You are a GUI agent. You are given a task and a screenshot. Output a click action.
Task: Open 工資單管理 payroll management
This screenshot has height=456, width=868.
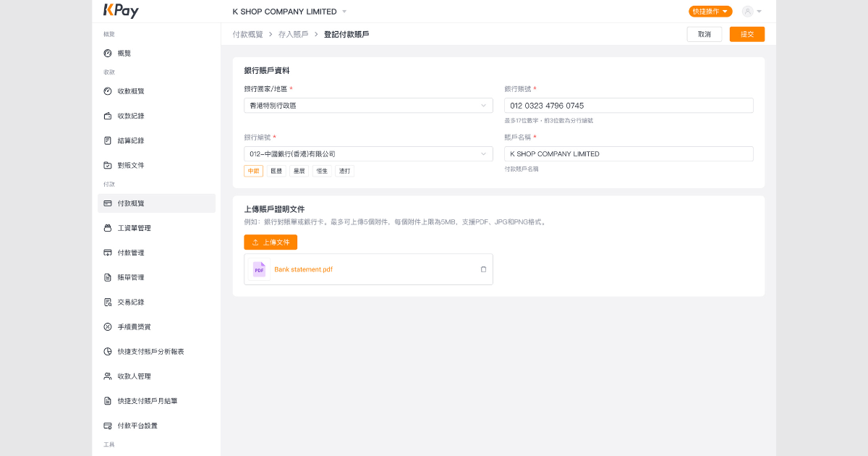pos(134,228)
